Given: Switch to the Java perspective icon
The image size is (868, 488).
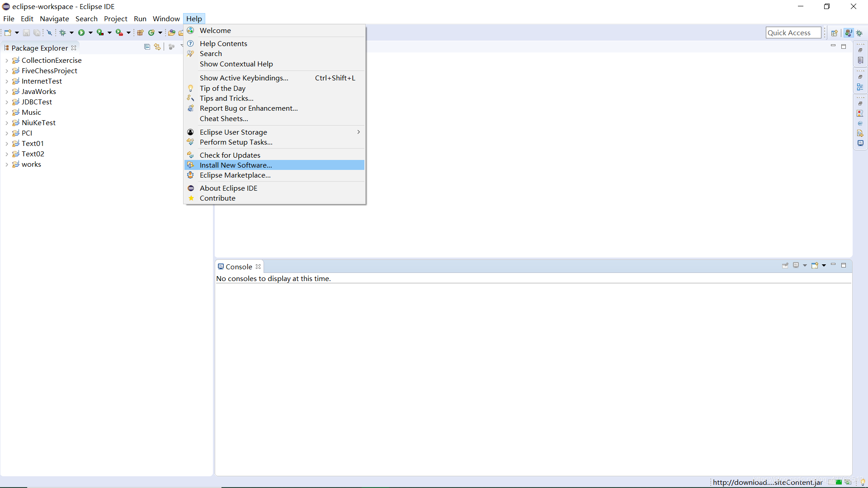Looking at the screenshot, I should (849, 33).
